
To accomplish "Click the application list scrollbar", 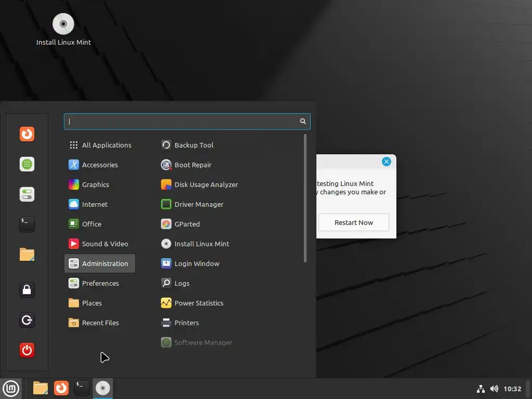I will [305, 198].
